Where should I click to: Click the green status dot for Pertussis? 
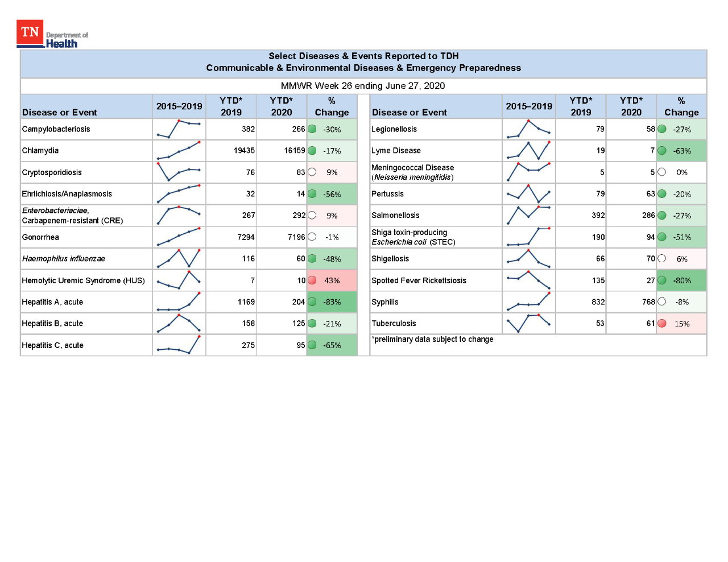pos(662,194)
